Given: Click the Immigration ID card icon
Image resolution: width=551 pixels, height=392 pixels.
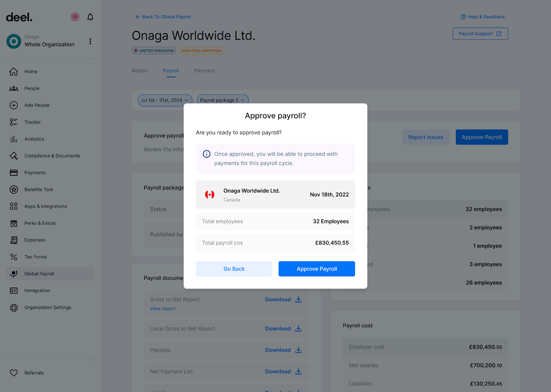Looking at the screenshot, I should [x=14, y=291].
